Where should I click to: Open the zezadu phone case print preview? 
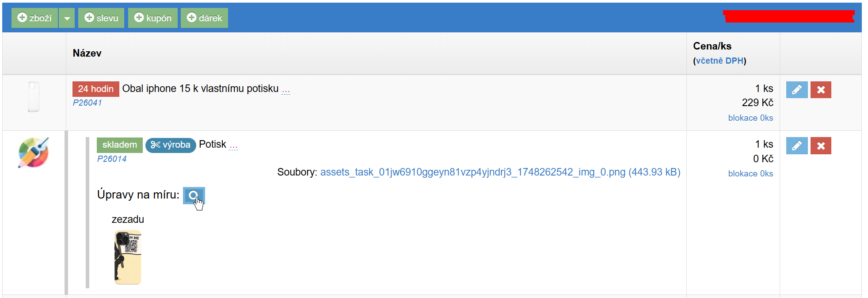point(128,257)
